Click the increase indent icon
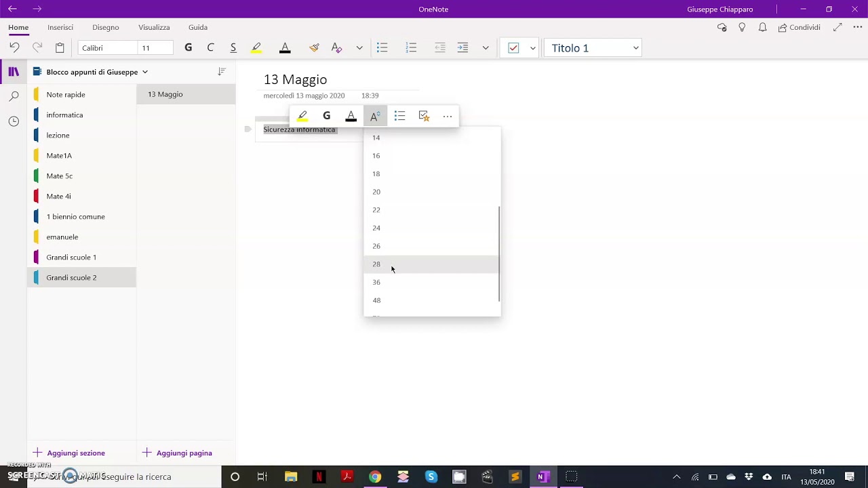Screen dimensions: 868x488 (x=462, y=47)
